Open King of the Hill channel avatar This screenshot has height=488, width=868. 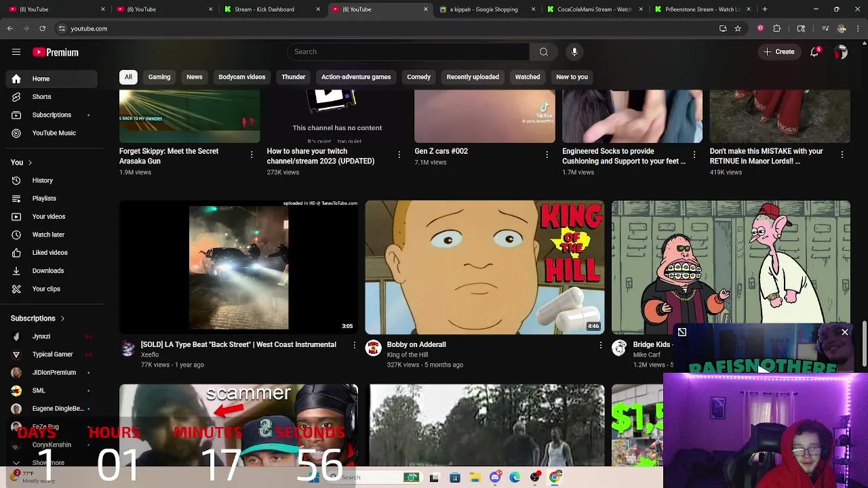point(373,348)
